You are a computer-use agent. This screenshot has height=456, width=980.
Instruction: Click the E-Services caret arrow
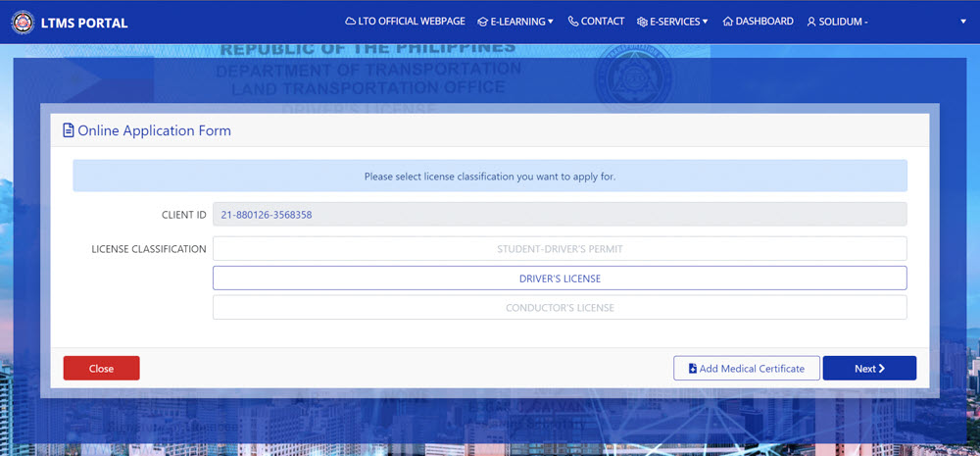(705, 22)
